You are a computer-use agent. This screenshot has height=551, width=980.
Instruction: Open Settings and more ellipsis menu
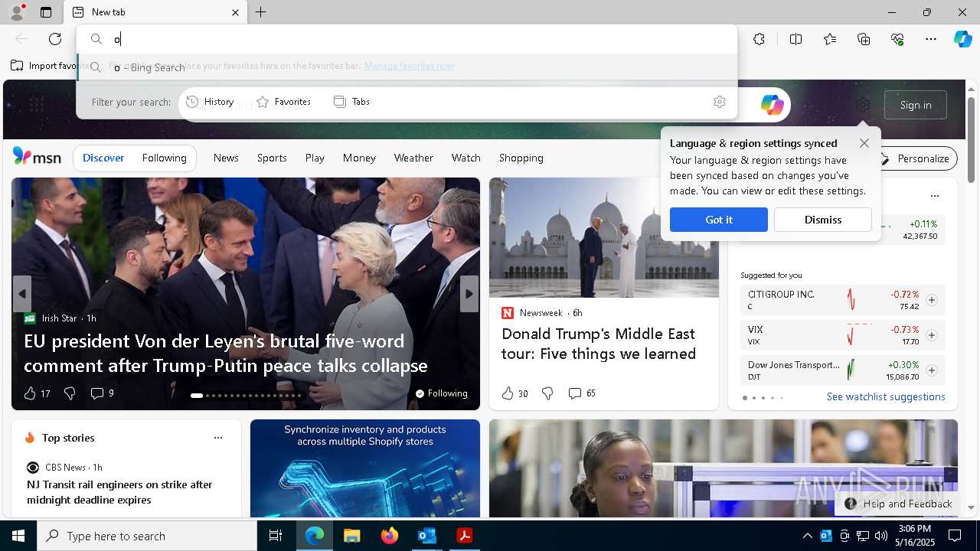[931, 39]
